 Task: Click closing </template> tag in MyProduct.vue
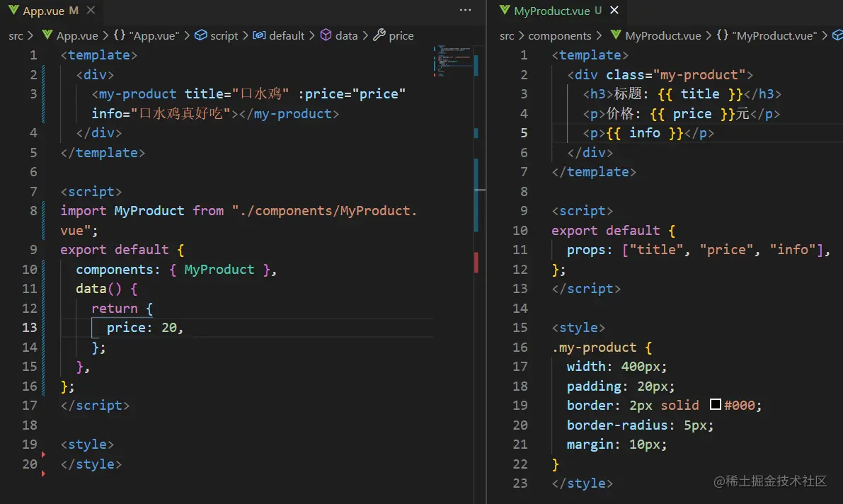coord(594,172)
